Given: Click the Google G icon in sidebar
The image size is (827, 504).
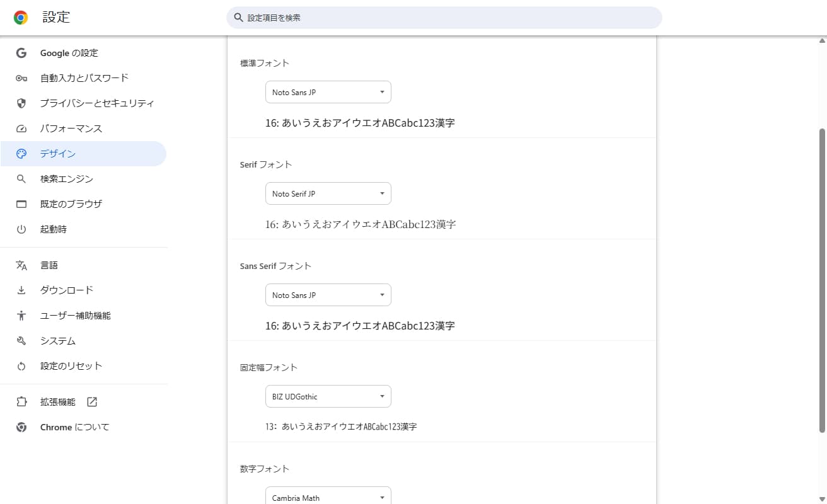Looking at the screenshot, I should coord(21,53).
